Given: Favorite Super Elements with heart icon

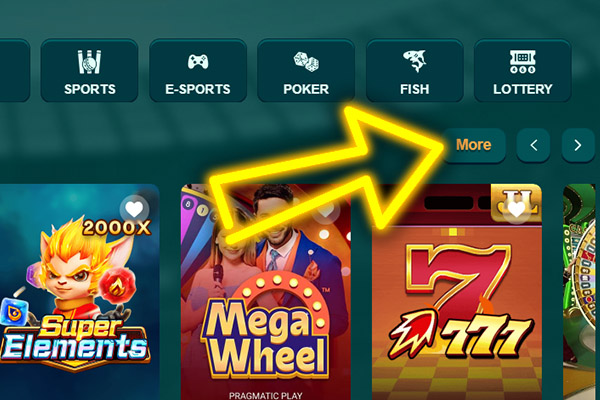Looking at the screenshot, I should tap(134, 209).
